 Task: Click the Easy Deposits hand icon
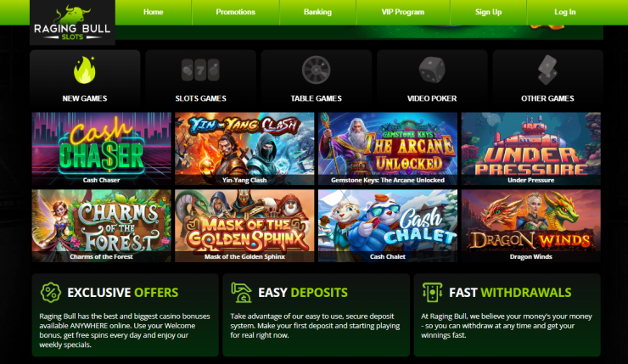[x=242, y=293]
